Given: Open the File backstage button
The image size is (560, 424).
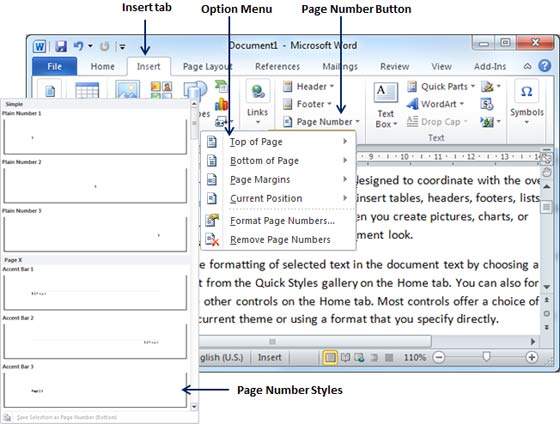Looking at the screenshot, I should [55, 66].
